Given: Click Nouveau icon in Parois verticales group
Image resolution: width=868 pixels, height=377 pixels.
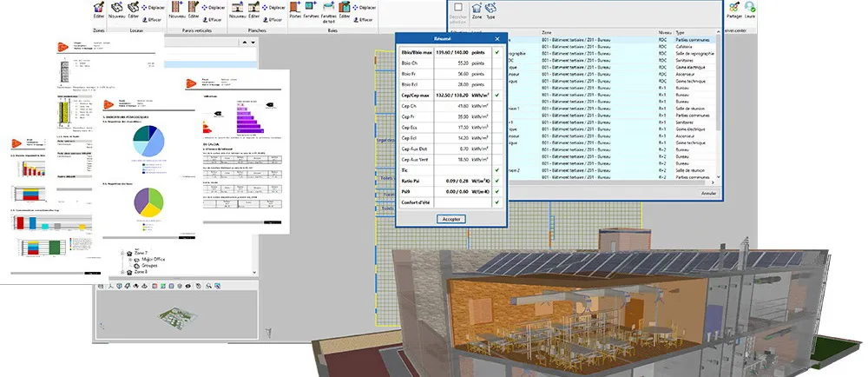Looking at the screenshot, I should point(177,10).
